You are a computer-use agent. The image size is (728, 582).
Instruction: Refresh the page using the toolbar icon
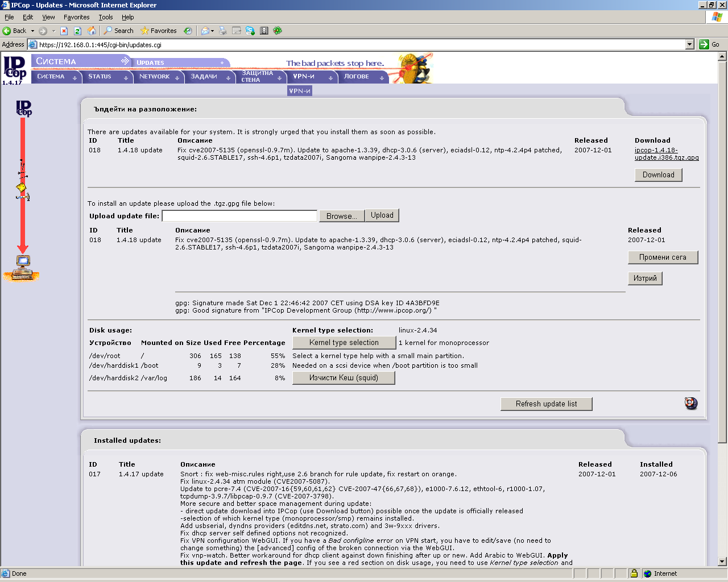point(77,31)
